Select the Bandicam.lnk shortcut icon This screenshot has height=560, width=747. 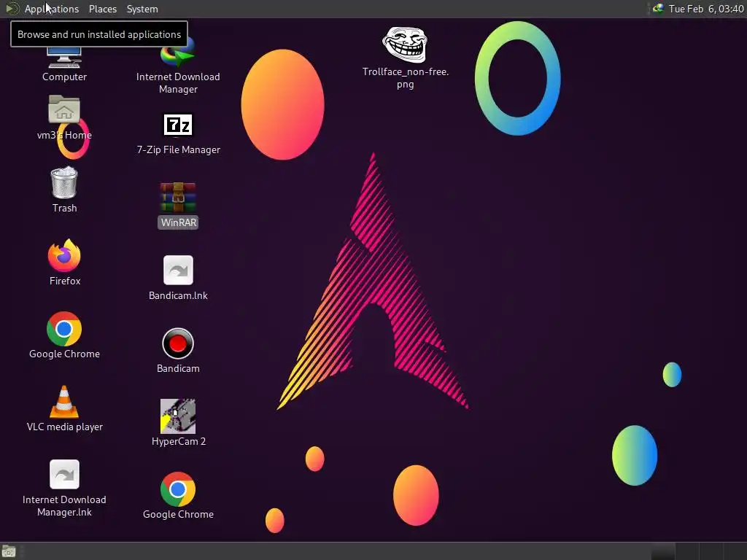(x=178, y=270)
